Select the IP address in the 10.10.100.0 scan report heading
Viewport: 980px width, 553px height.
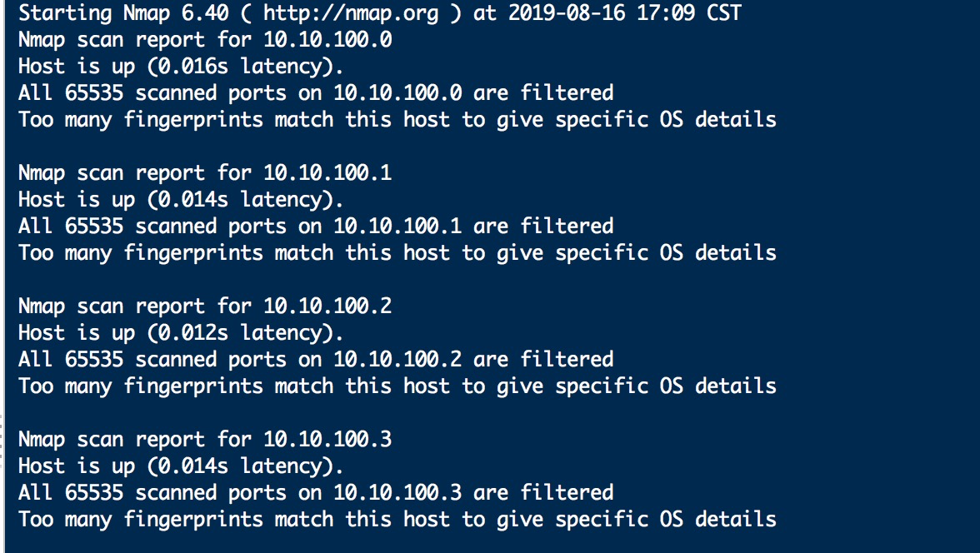[x=327, y=40]
